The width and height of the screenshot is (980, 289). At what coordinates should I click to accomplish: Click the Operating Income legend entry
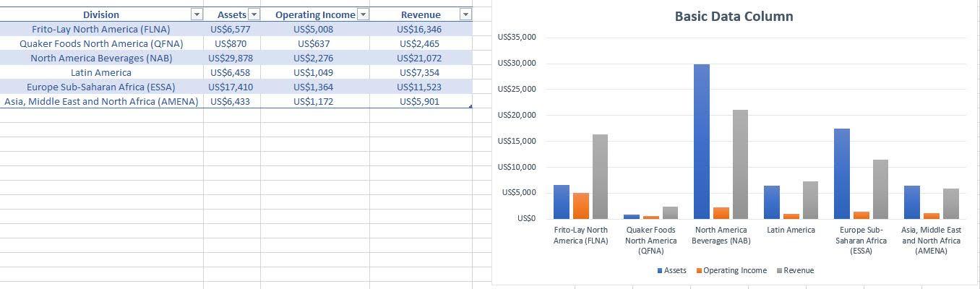pos(731,270)
